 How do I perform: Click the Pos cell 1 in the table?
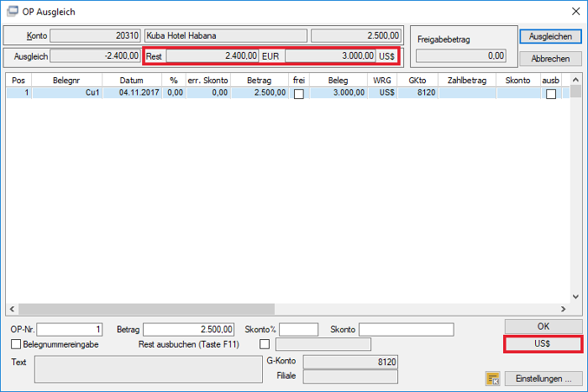(18, 92)
